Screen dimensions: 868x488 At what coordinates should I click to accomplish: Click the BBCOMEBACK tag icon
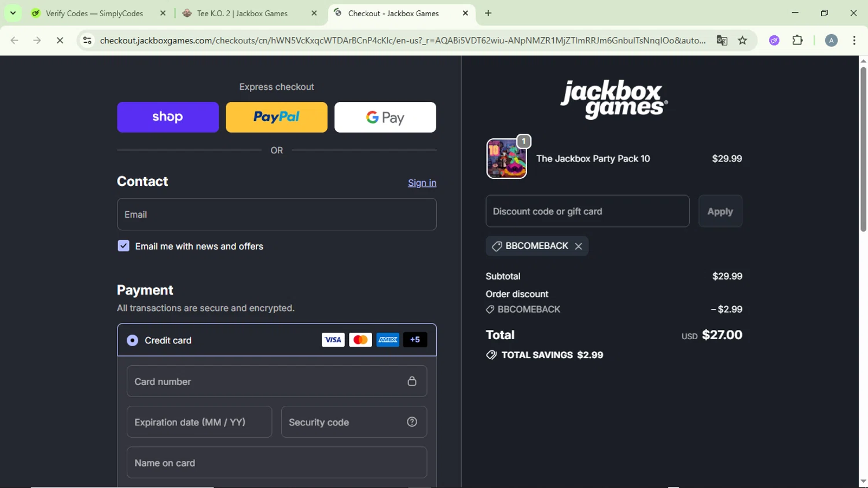coord(496,247)
